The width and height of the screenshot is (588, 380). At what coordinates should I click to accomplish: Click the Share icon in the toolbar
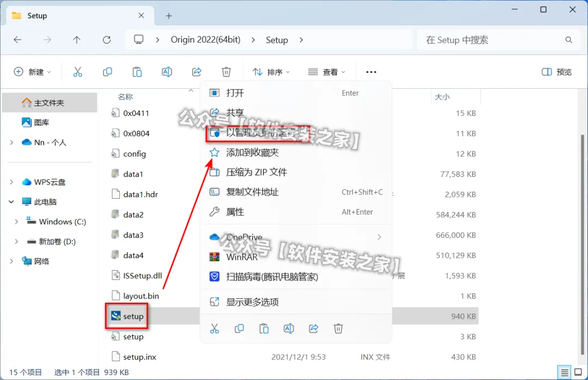coord(197,72)
